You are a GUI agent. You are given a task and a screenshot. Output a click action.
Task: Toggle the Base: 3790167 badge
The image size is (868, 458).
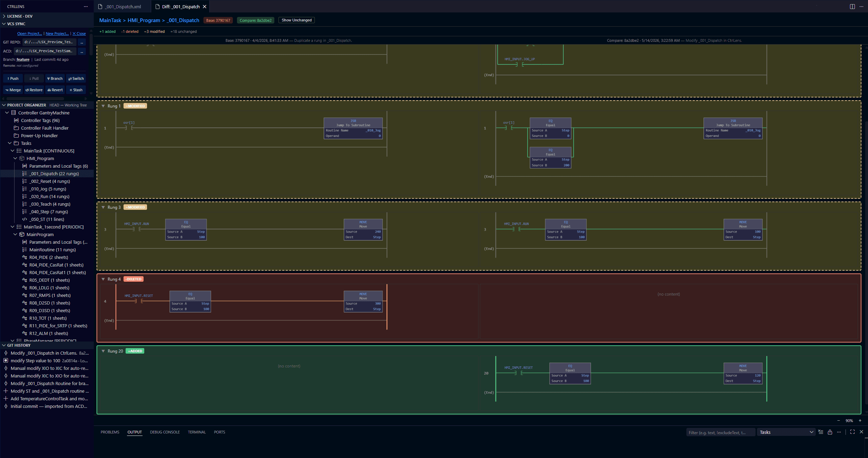tap(218, 20)
